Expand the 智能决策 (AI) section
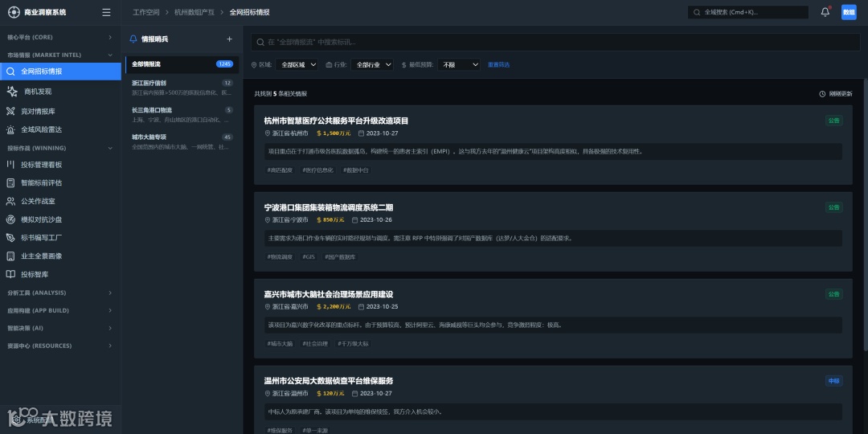Viewport: 868px width, 434px height. coord(60,328)
